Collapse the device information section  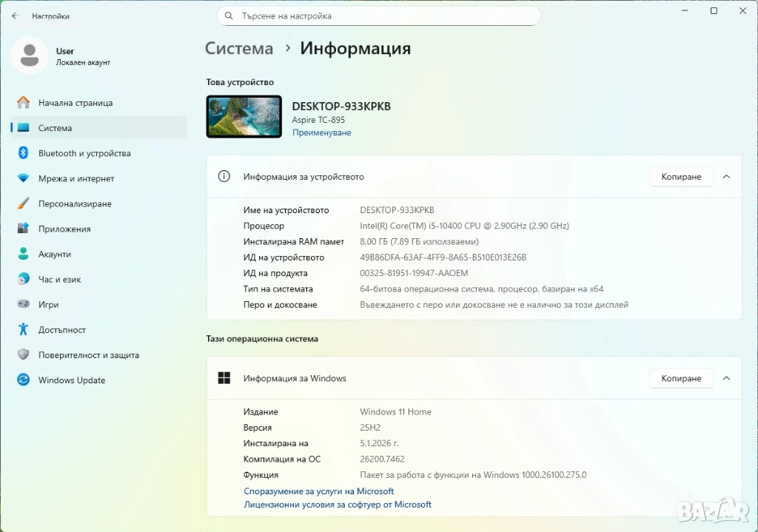point(726,177)
